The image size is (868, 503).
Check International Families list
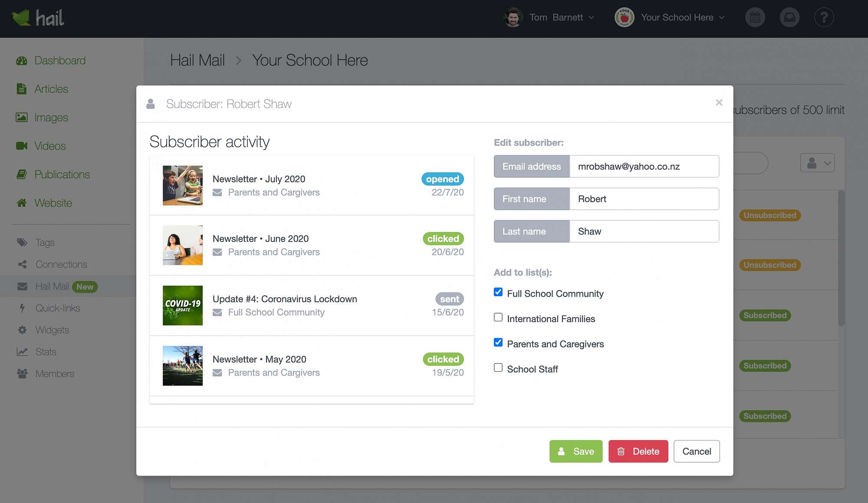498,317
